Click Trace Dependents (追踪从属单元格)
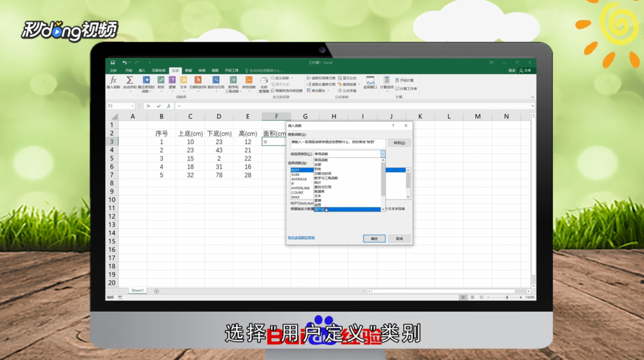 point(321,84)
